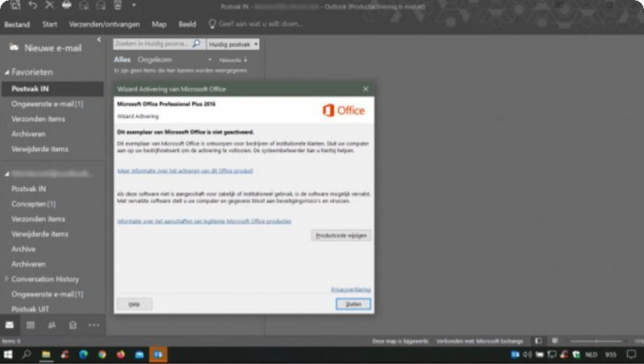Image resolution: width=644 pixels, height=364 pixels.
Task: Collapse the blurred account mailbox section
Action: (x=7, y=174)
